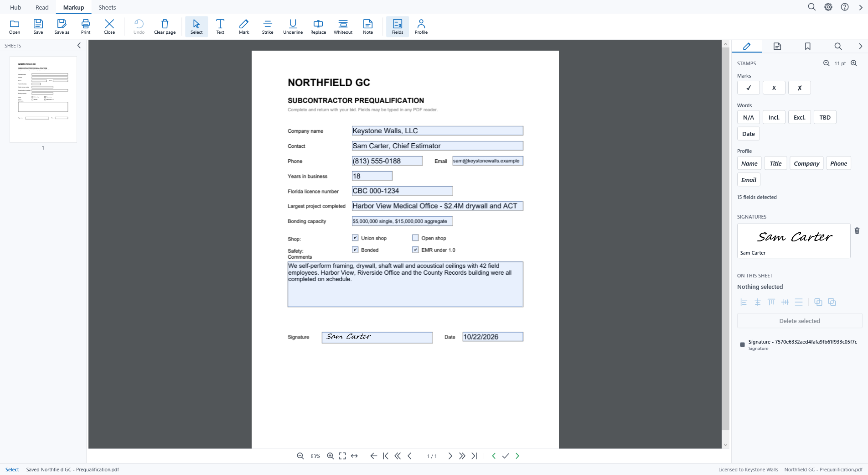Viewport: 868px width, 475px height.
Task: Pick the Replace text tool
Action: tap(318, 26)
